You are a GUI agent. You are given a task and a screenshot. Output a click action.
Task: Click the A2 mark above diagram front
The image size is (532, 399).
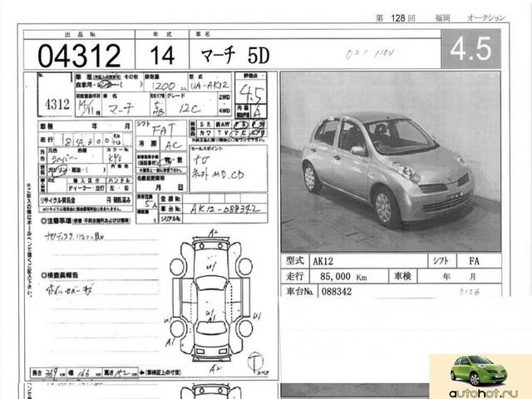coord(213,233)
